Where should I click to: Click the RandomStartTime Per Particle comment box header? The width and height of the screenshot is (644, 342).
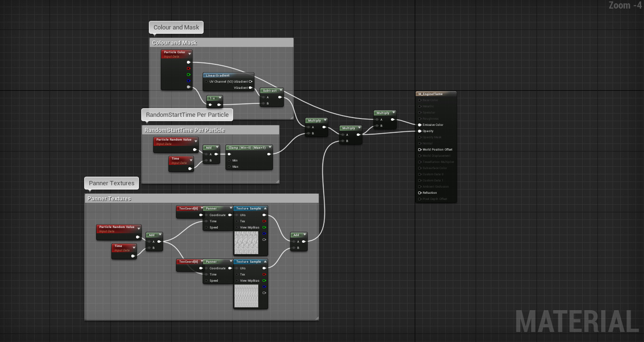pos(210,130)
